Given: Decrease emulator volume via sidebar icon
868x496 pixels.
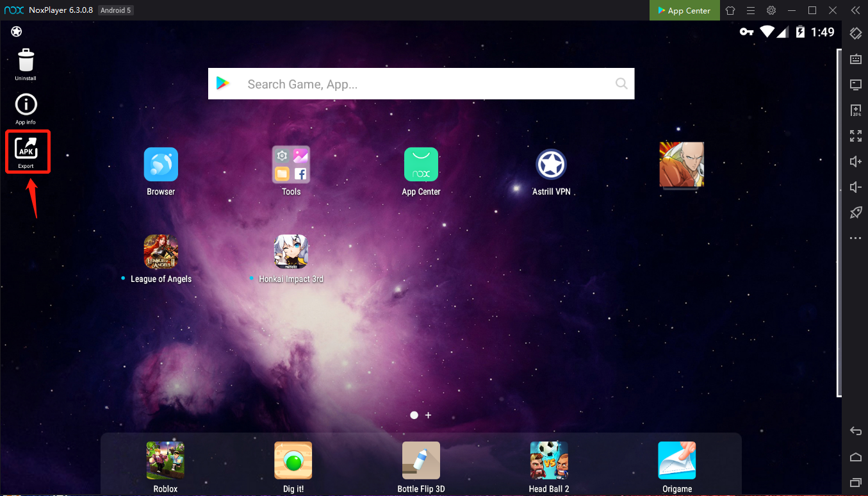Looking at the screenshot, I should 855,187.
